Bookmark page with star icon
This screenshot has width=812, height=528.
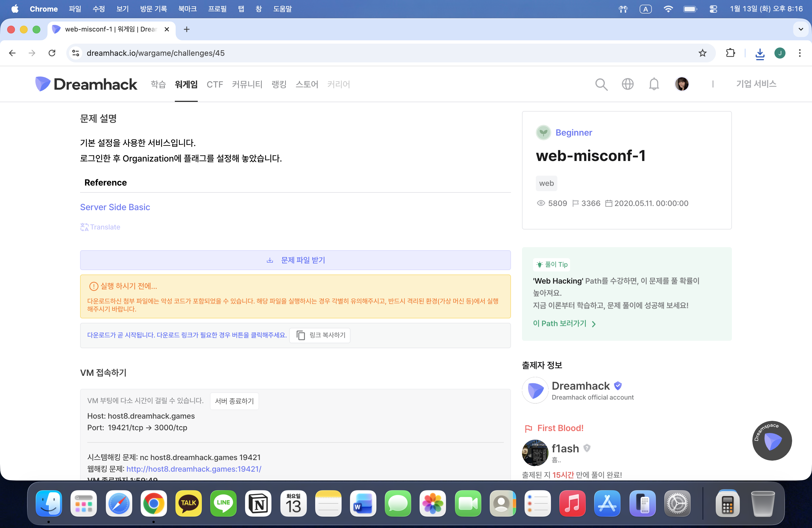point(702,53)
